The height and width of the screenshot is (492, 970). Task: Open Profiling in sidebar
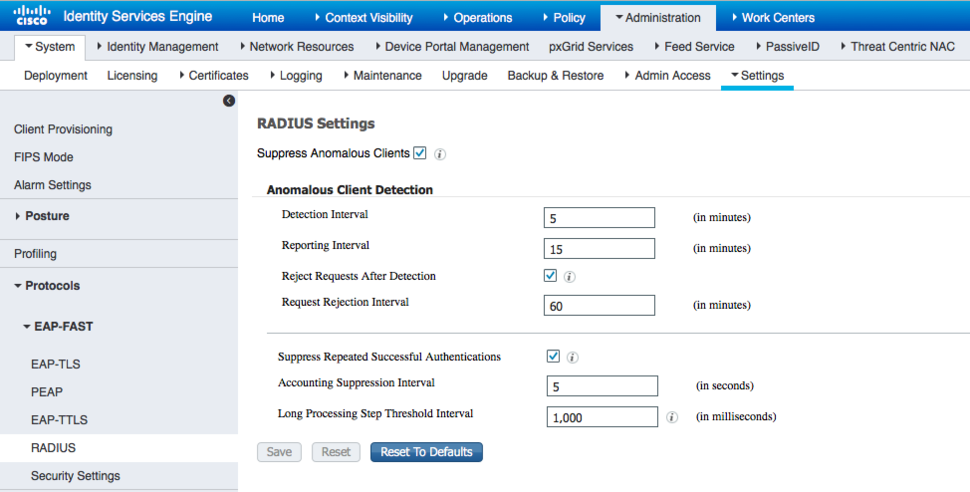pyautogui.click(x=35, y=254)
